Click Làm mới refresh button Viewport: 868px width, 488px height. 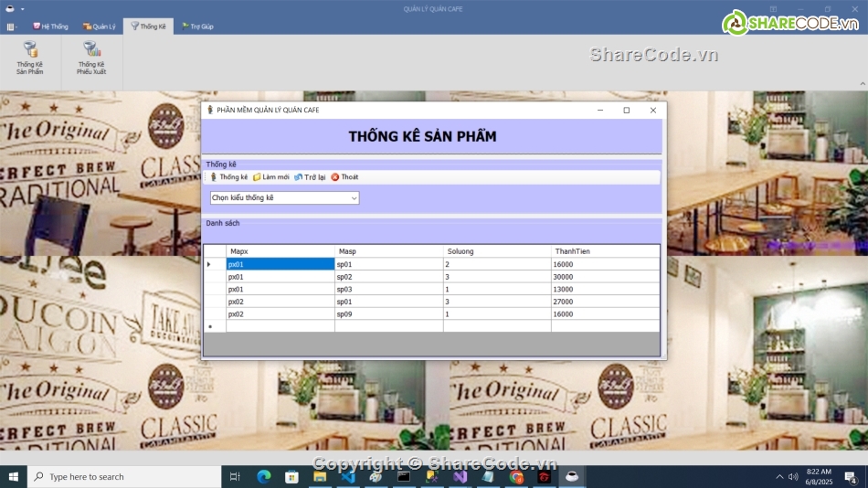pos(271,177)
